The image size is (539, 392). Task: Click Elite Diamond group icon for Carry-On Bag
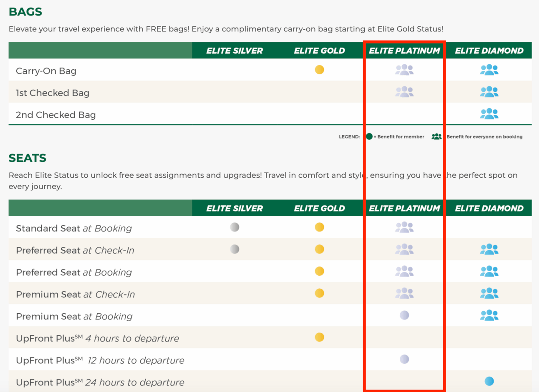tap(489, 70)
